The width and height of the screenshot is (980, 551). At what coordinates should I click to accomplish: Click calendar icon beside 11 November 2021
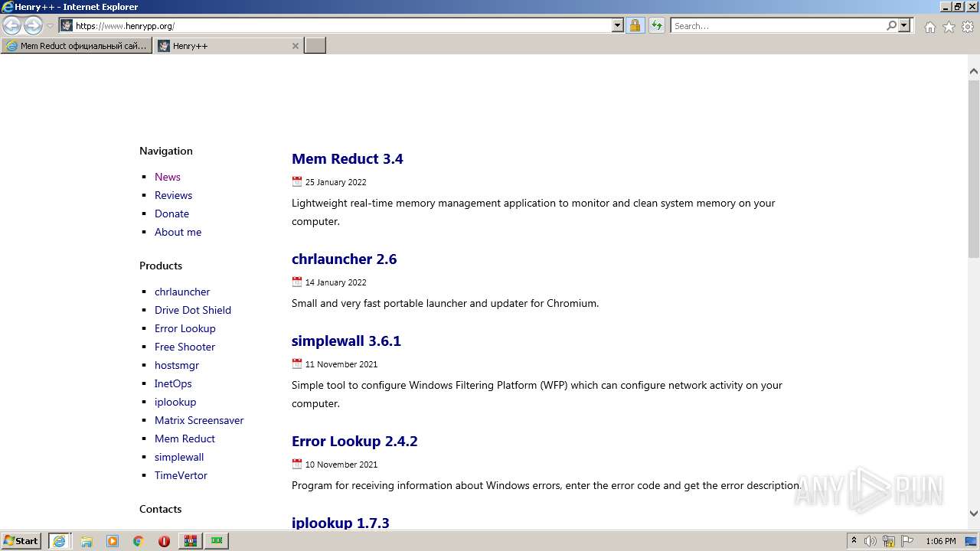pos(297,364)
